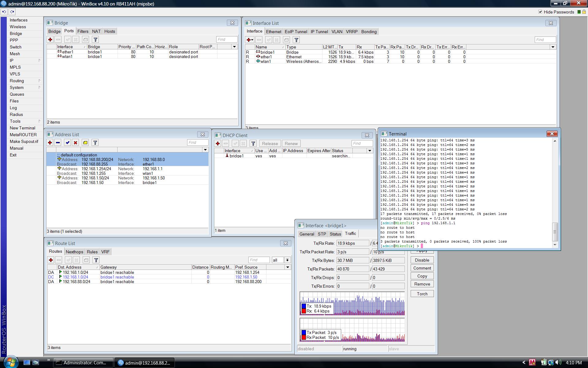Release the DHCP client lease
This screenshot has height=368, width=588.
point(269,143)
